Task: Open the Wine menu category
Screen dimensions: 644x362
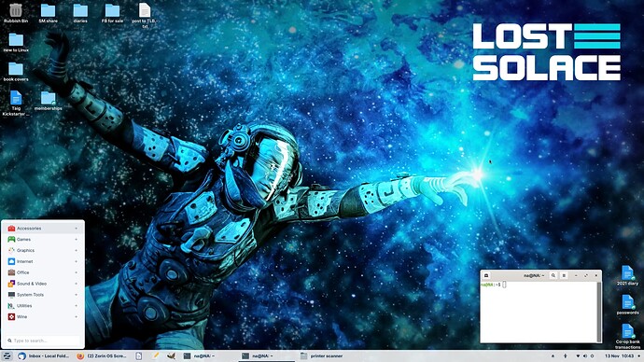Action: click(x=43, y=317)
